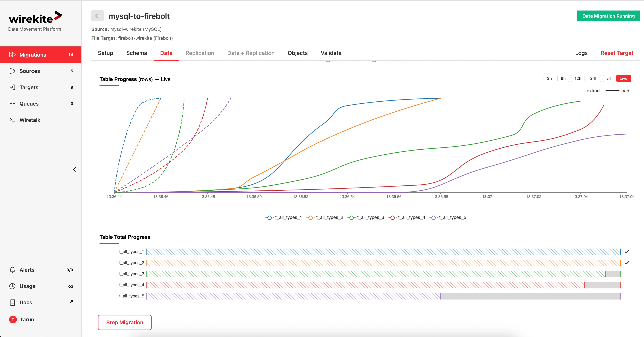Toggle t_all_types_2 legend series

coord(325,217)
